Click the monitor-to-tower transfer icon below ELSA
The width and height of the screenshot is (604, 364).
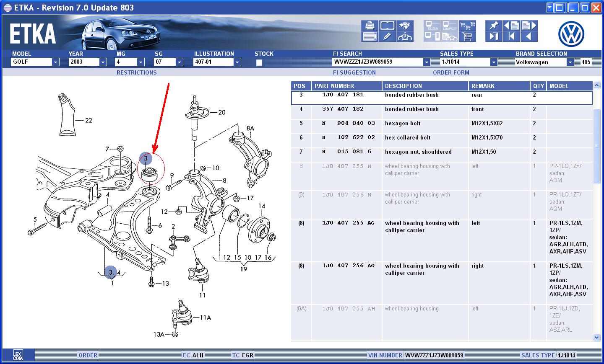432,36
